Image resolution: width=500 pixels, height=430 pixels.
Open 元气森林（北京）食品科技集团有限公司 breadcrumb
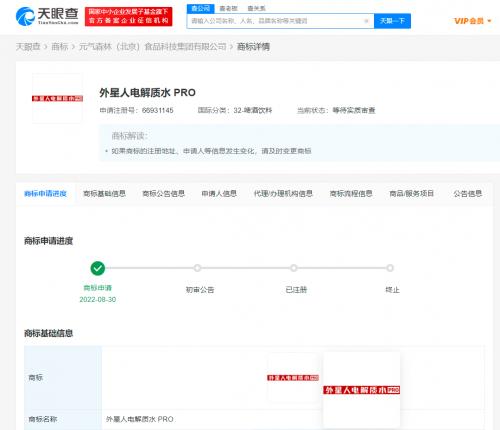[x=153, y=47]
